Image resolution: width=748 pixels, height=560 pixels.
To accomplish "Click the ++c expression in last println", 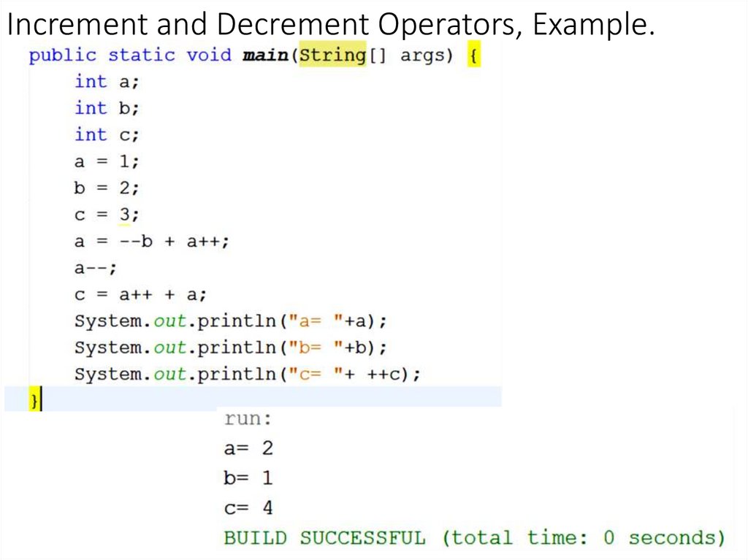I will [385, 374].
